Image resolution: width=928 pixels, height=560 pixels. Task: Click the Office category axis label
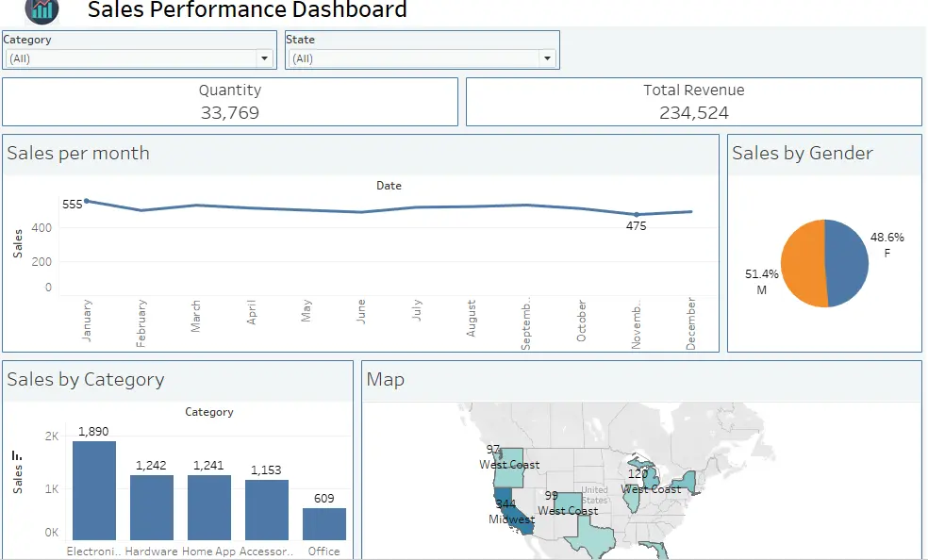[323, 552]
